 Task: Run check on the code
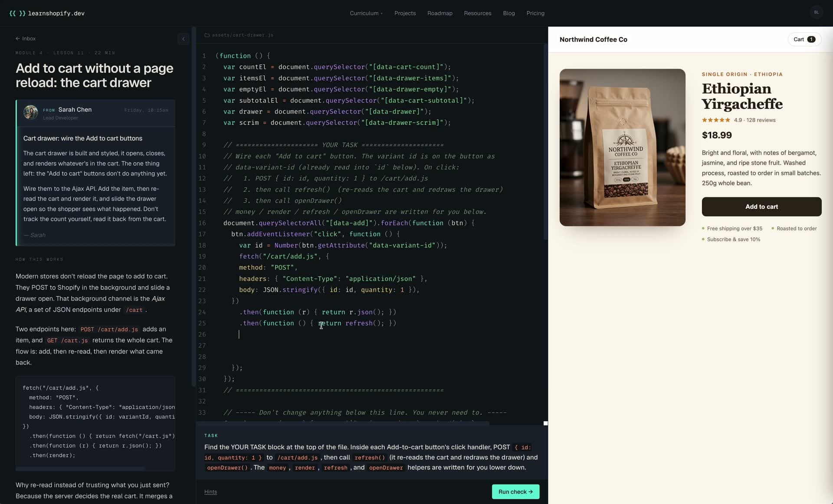point(515,491)
